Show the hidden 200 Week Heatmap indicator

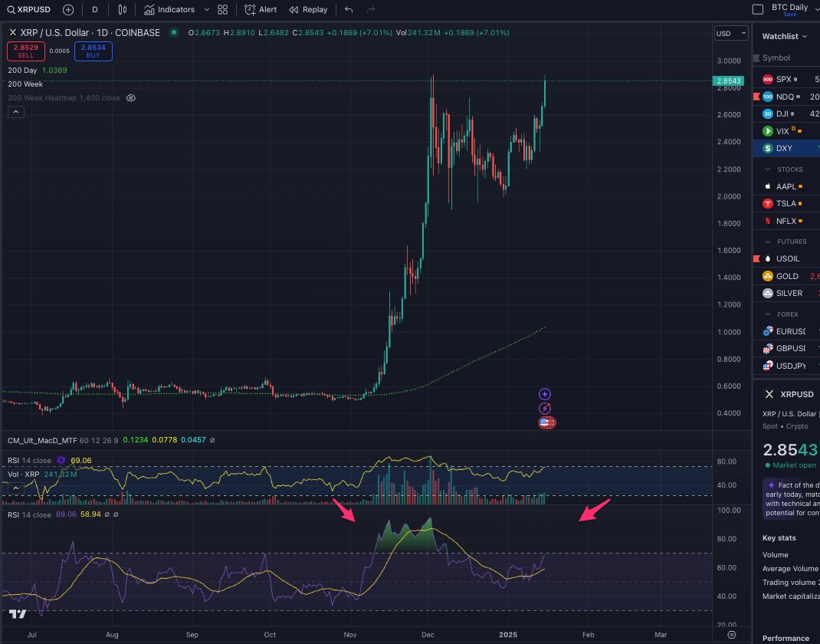pos(131,98)
